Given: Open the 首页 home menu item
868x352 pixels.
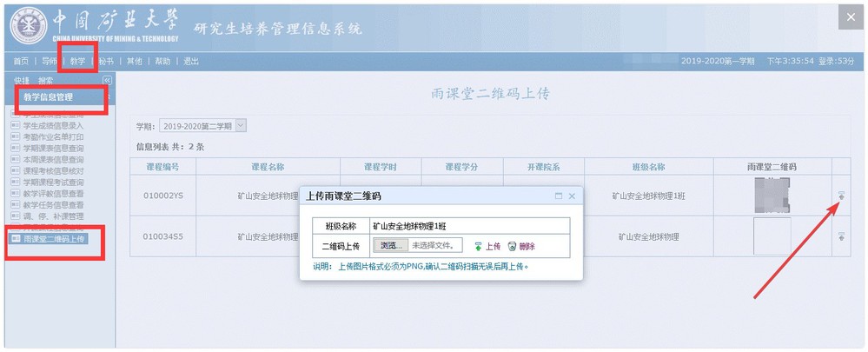Looking at the screenshot, I should coord(21,62).
